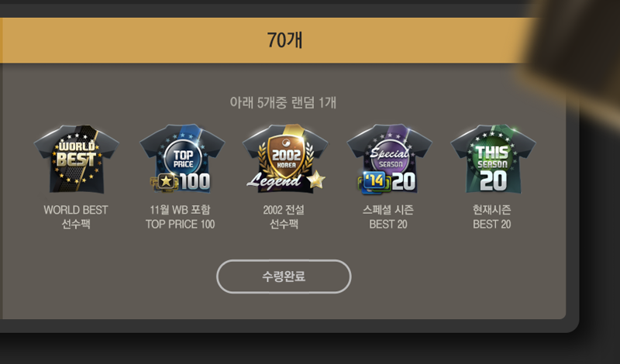620x364 pixels.
Task: Select the WORLD BEST 선수팩 label
Action: 76,217
